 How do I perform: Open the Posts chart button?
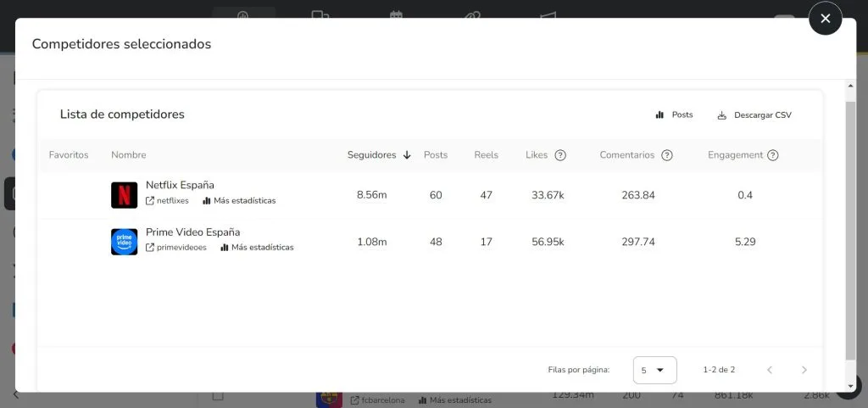[x=674, y=115]
